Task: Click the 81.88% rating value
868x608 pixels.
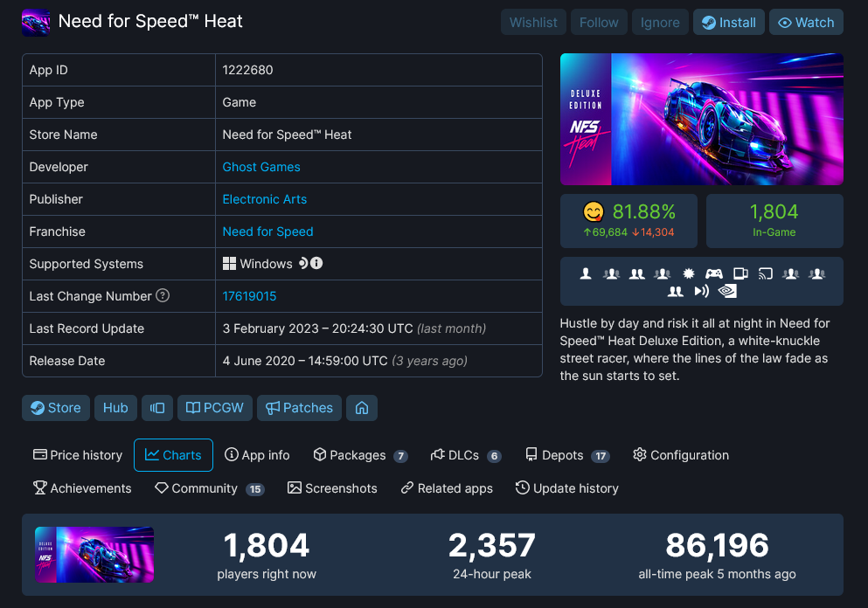Action: pyautogui.click(x=644, y=212)
